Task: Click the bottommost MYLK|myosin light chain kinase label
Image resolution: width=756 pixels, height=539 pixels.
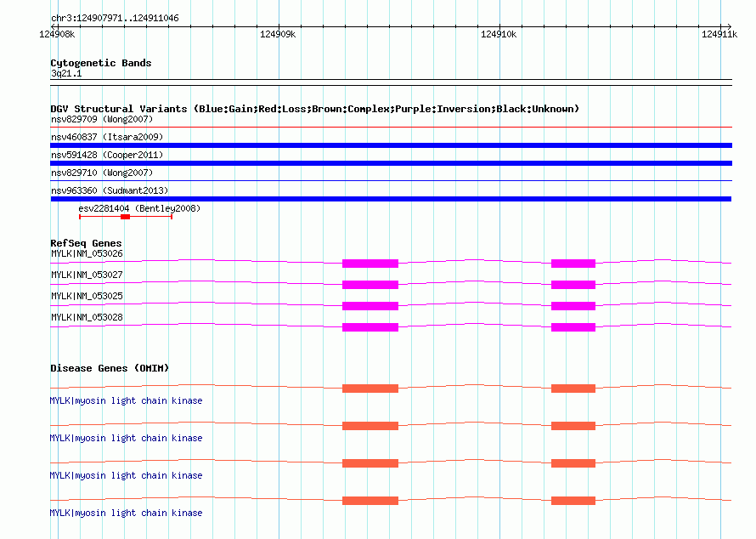Action: click(126, 513)
